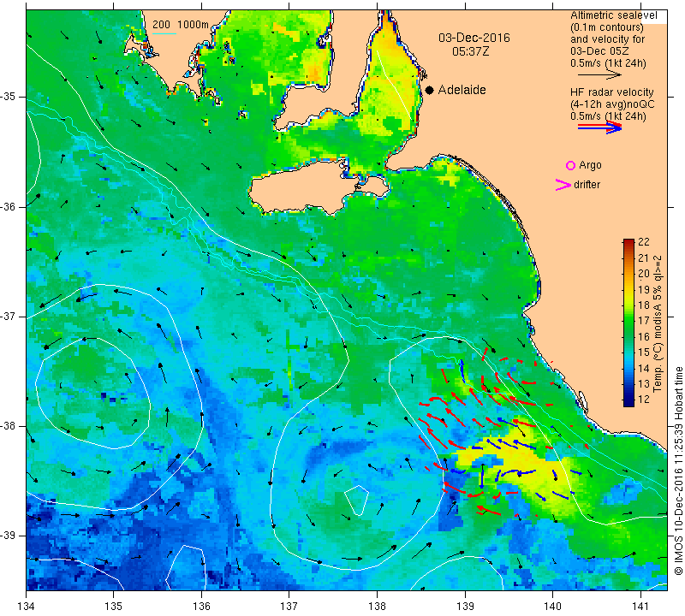Click the latitude tick label -37
The height and width of the screenshot is (616, 685).
[x=8, y=316]
